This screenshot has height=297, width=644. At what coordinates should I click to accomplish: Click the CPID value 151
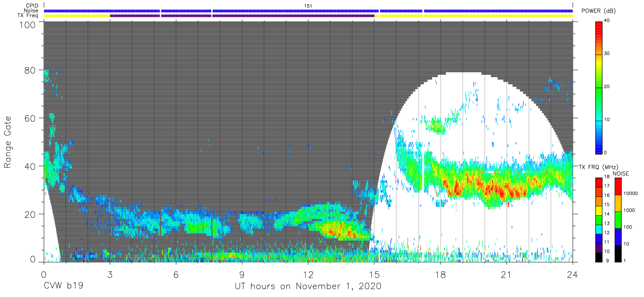[308, 6]
